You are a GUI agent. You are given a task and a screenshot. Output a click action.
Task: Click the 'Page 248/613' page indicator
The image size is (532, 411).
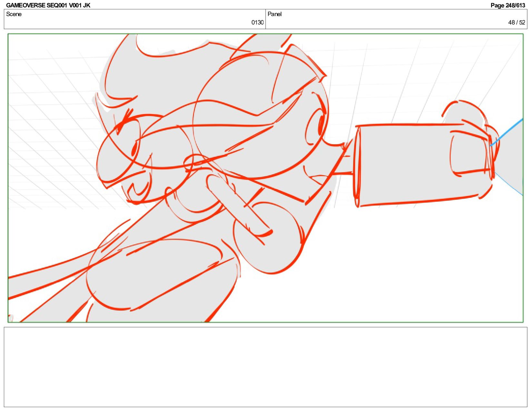(x=508, y=5)
